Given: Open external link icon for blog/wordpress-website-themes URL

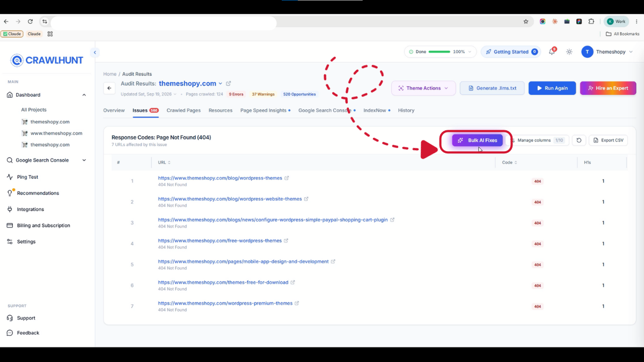Looking at the screenshot, I should tap(306, 199).
